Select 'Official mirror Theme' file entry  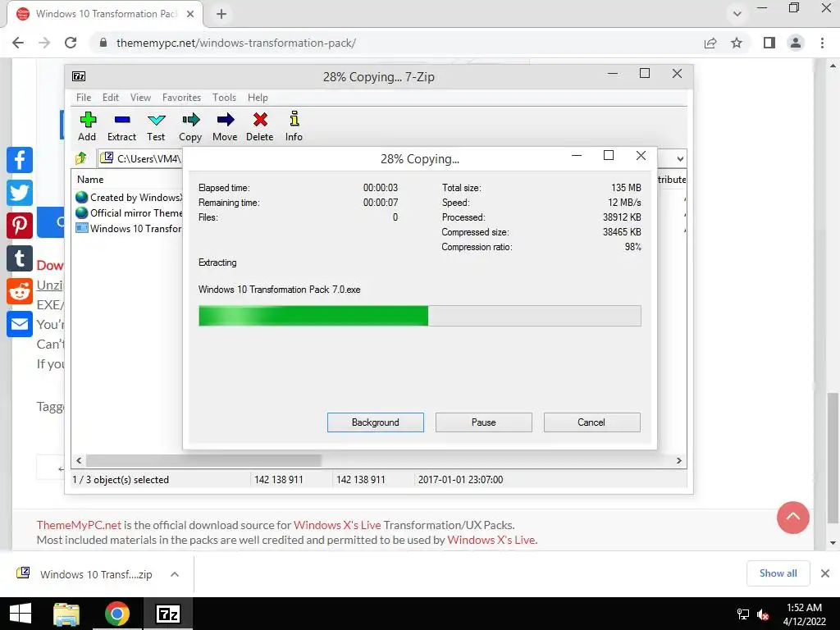pyautogui.click(x=129, y=213)
